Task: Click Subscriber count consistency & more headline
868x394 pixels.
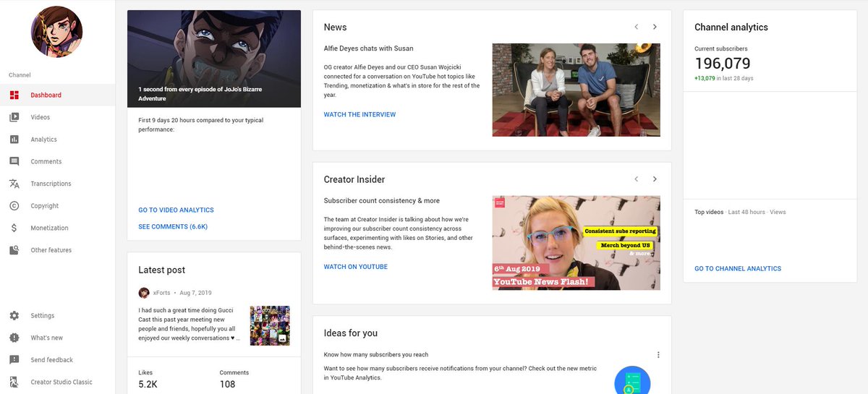Action: (x=381, y=201)
